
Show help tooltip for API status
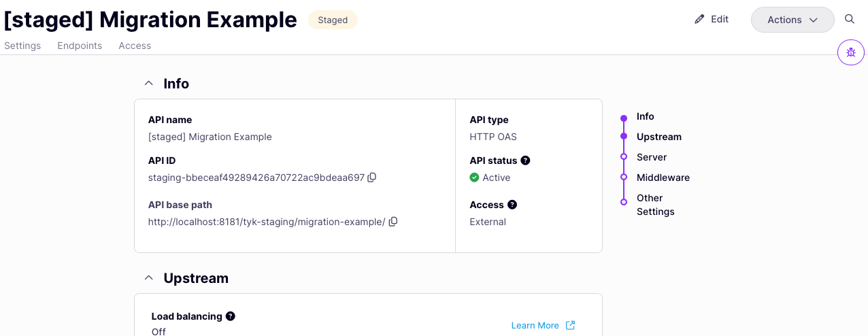point(525,161)
